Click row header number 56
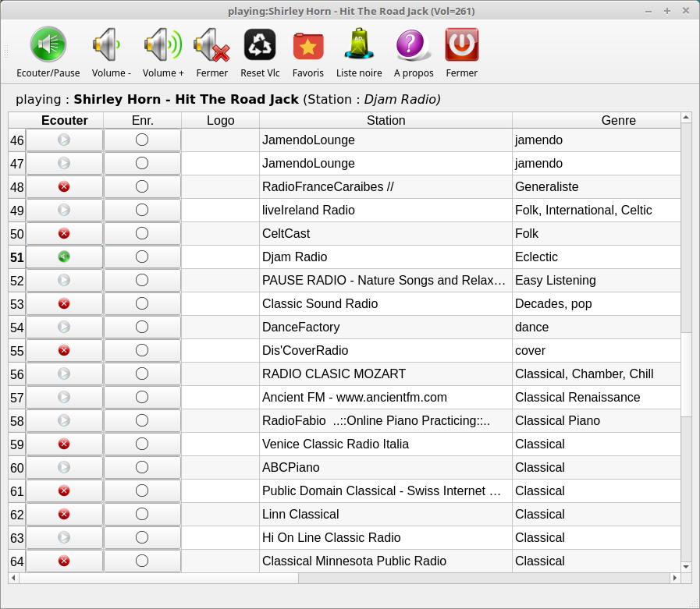Image resolution: width=700 pixels, height=609 pixels. [17, 374]
